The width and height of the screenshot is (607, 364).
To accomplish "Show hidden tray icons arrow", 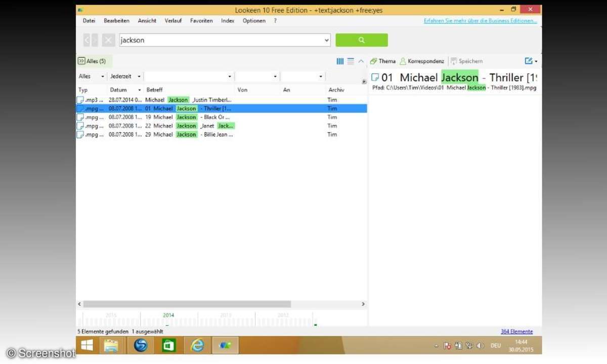I will [437, 346].
